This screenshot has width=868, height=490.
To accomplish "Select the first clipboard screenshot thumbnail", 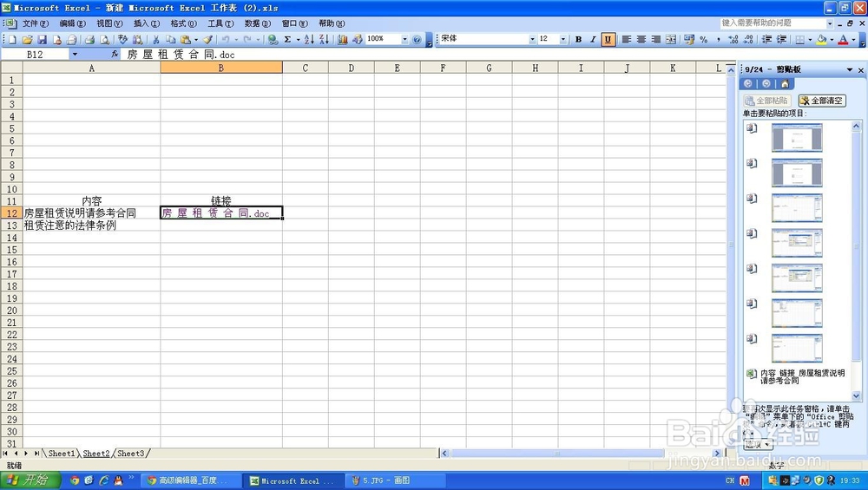I will [x=797, y=137].
